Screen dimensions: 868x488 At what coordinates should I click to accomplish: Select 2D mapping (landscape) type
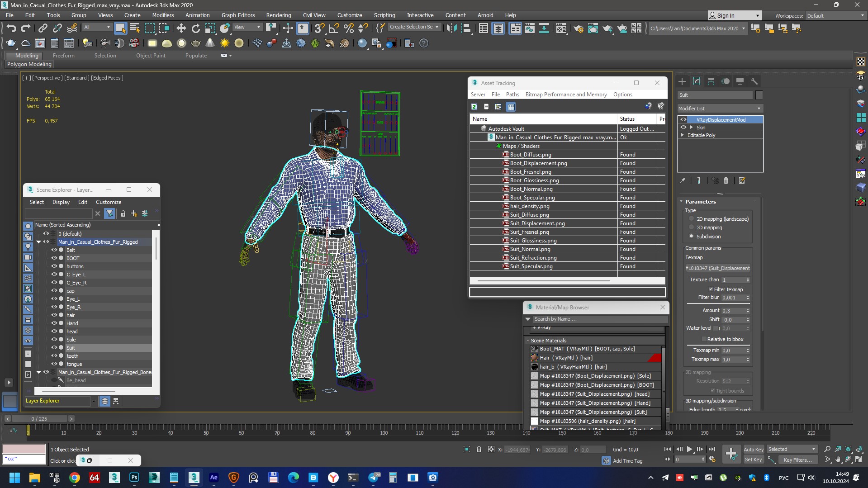[x=691, y=218]
